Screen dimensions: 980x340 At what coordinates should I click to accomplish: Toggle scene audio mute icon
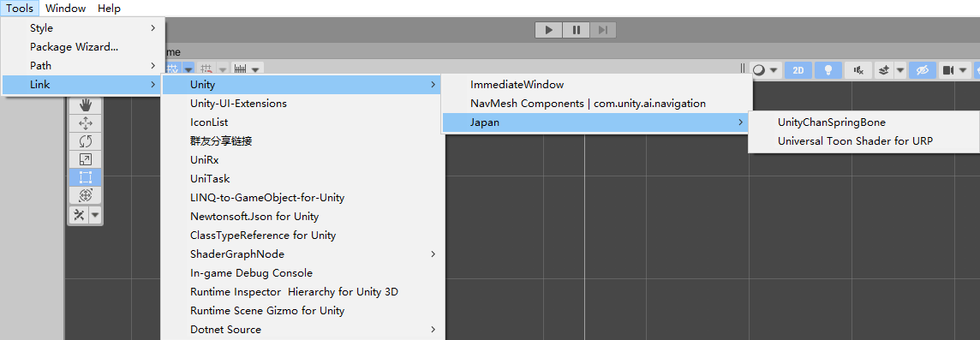858,70
